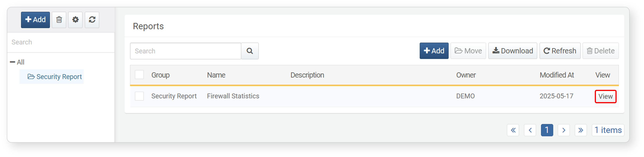
Task: Click the sidebar sync refresh icon
Action: pos(92,20)
